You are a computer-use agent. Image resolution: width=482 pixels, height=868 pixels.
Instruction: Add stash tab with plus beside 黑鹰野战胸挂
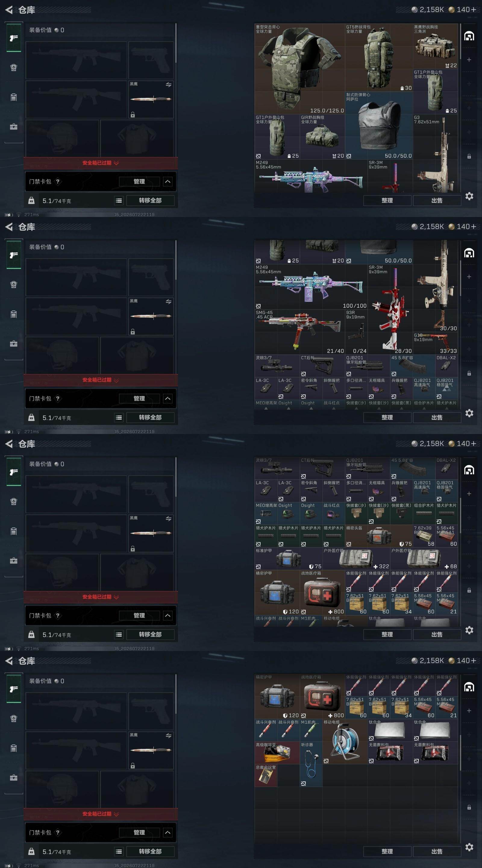469,60
